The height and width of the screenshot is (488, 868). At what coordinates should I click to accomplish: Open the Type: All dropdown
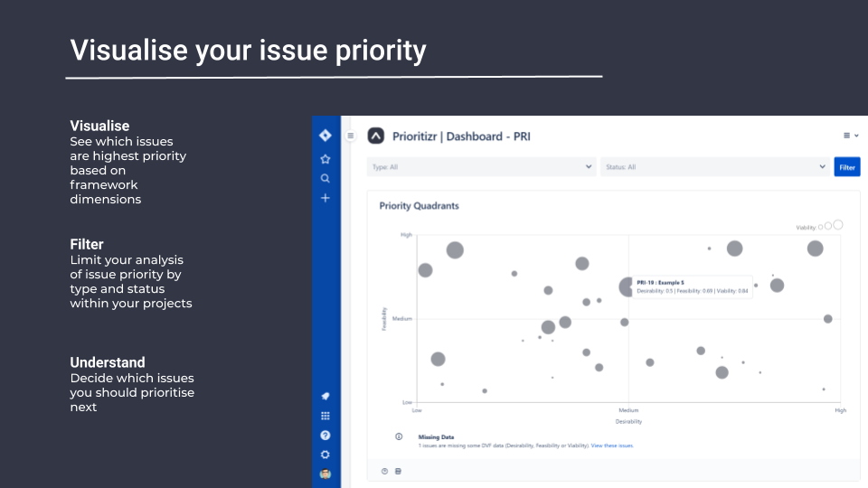click(481, 167)
